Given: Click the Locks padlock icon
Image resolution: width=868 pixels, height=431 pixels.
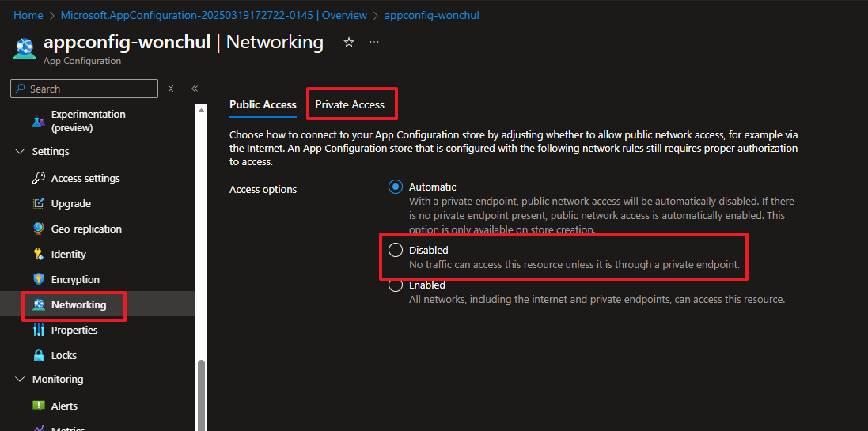Looking at the screenshot, I should 38,355.
